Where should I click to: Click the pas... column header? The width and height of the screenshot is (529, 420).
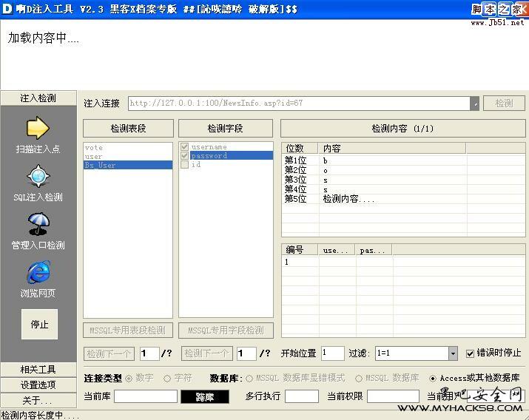374,250
